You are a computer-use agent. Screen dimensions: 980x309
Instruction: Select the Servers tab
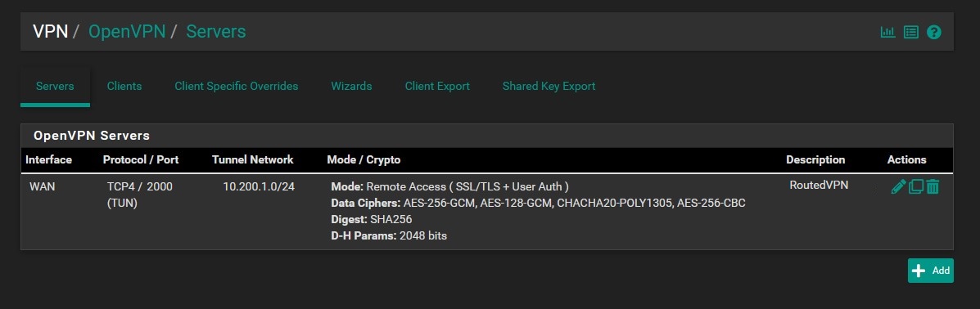(x=55, y=86)
